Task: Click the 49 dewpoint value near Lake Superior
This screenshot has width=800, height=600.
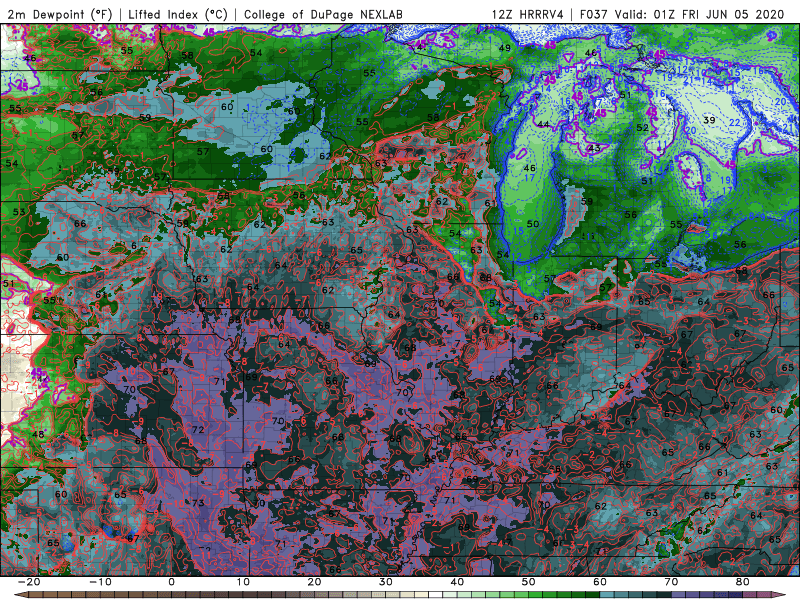Action: (x=505, y=48)
